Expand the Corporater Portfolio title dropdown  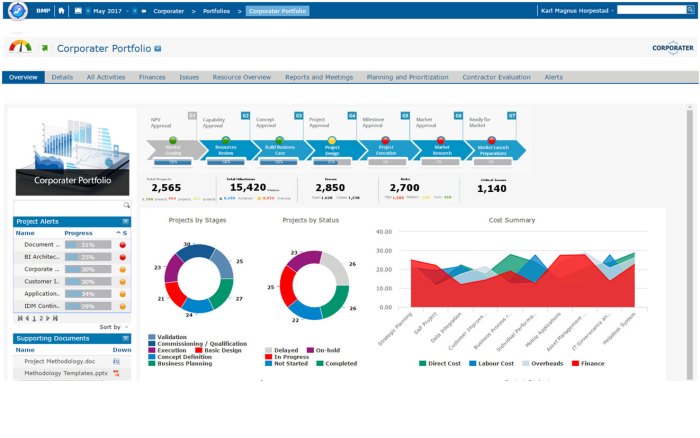tap(158, 48)
